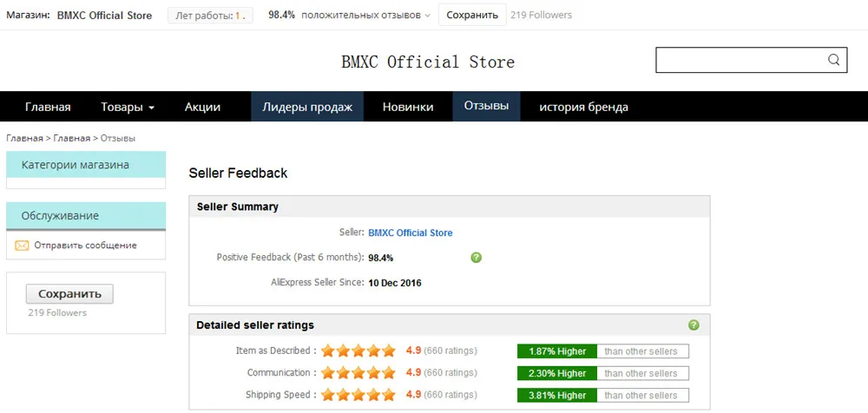
Task: Expand the положительных отзывов dropdown
Action: (x=427, y=16)
